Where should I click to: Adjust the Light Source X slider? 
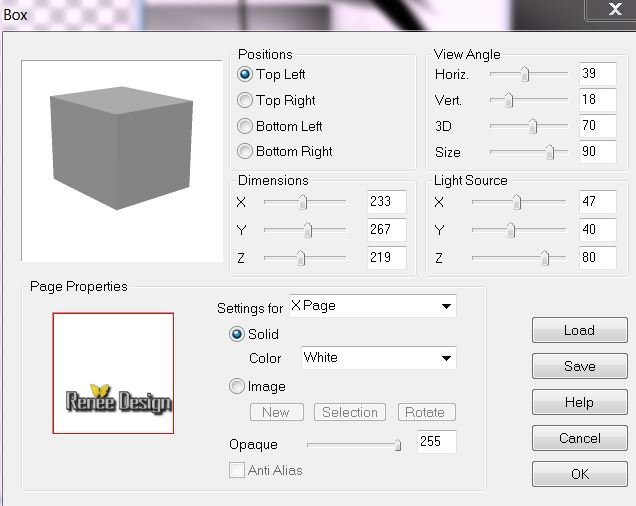tap(519, 202)
